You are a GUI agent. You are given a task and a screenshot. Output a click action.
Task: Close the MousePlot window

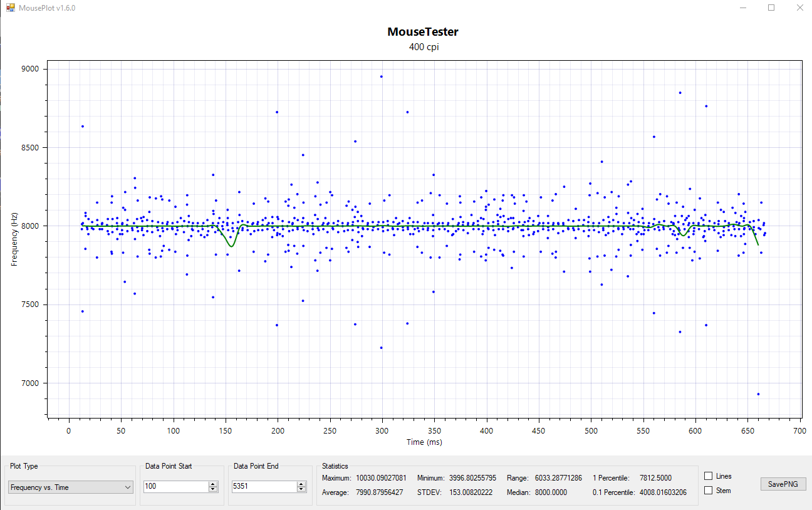tap(799, 8)
